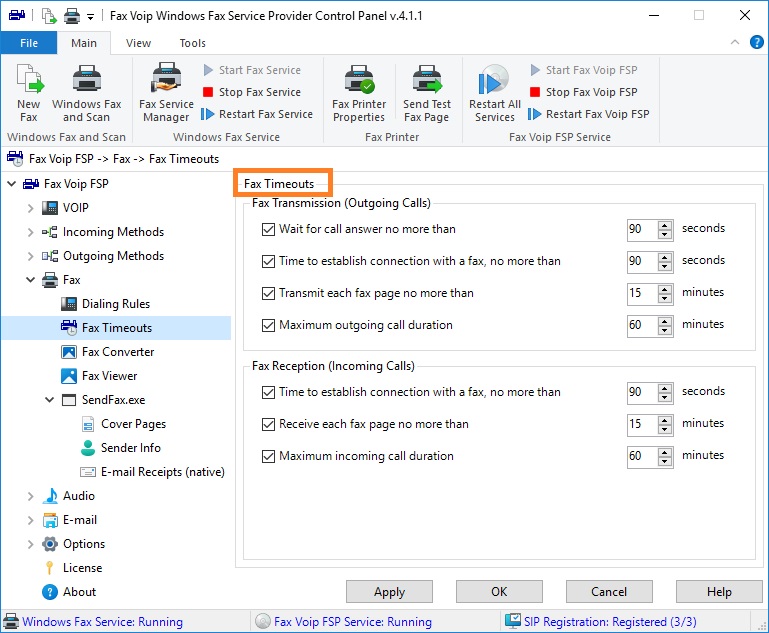Increase Maximum incoming call duration minutes
The width and height of the screenshot is (769, 633).
[665, 452]
